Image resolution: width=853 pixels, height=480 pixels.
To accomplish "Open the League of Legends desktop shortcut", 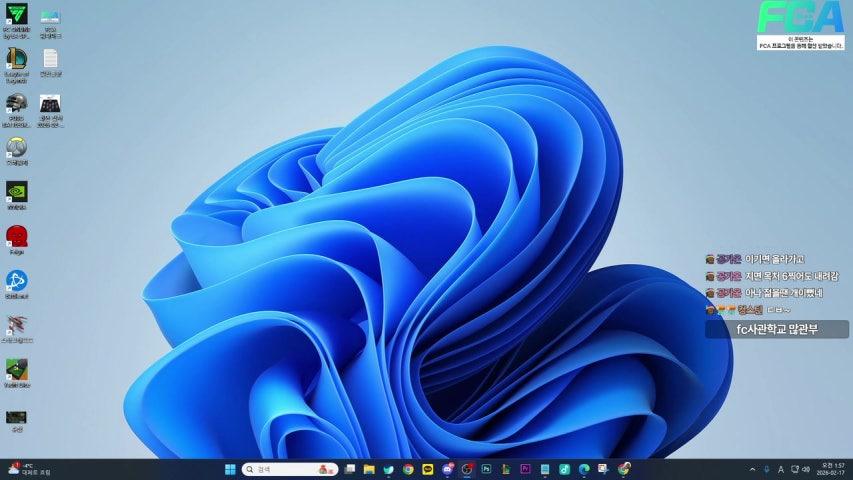I will tap(17, 59).
